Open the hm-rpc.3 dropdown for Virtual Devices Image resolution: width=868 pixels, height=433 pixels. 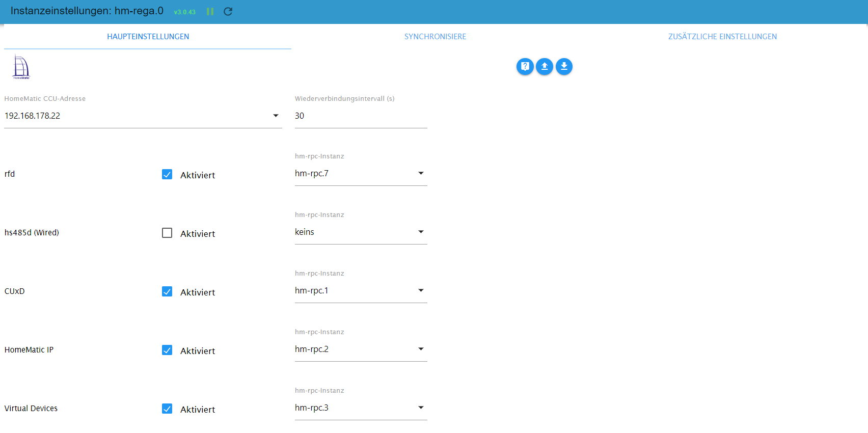[x=361, y=408]
